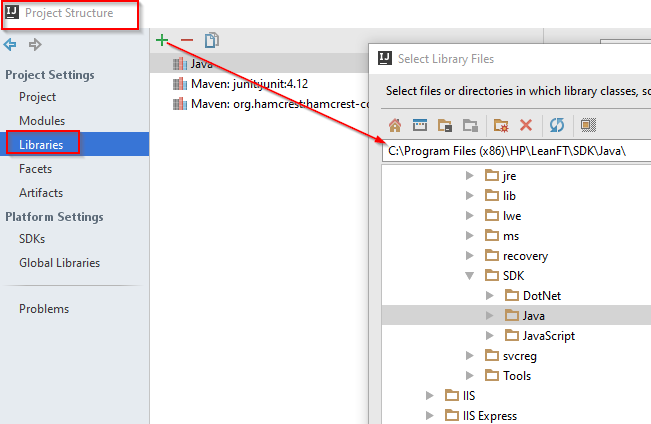Click the green plus add library icon
Screen dimensions: 651x424
[x=162, y=40]
